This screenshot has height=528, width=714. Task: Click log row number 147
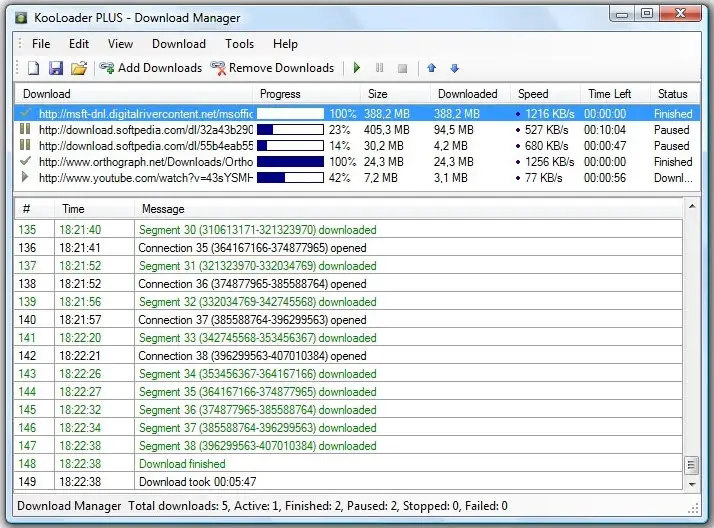(27, 446)
